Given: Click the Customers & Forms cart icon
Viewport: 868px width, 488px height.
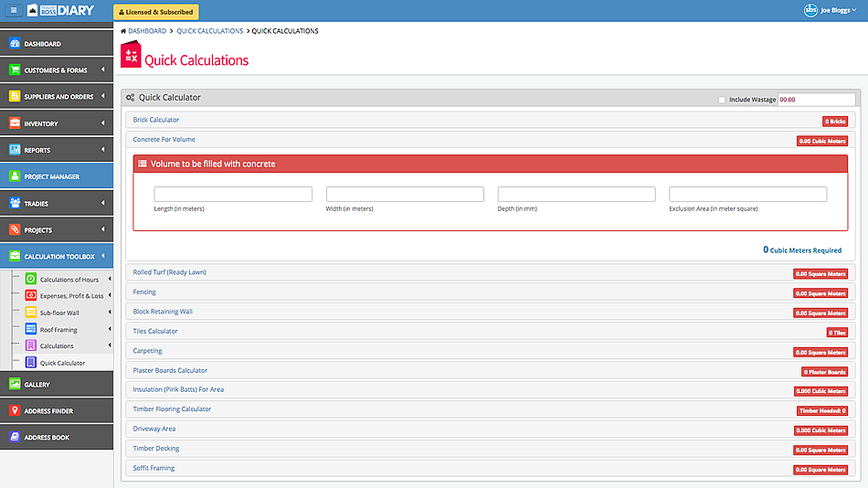Looking at the screenshot, I should pyautogui.click(x=15, y=70).
